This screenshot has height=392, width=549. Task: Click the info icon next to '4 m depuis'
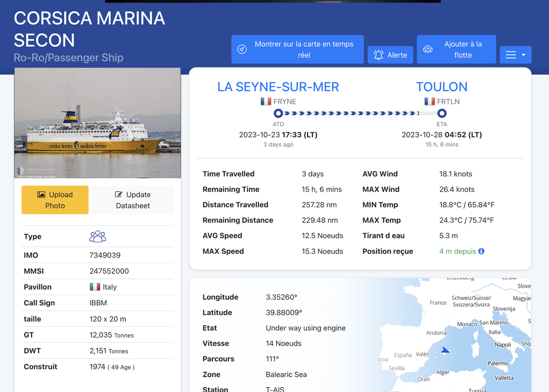(481, 251)
